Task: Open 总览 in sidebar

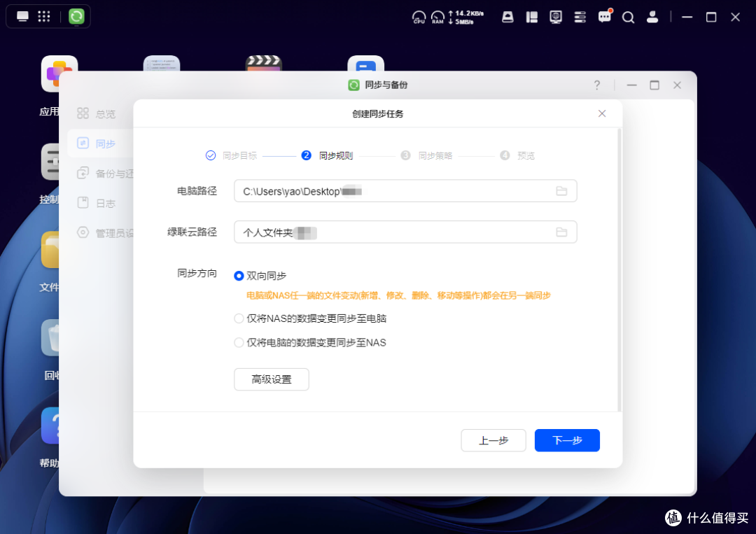Action: click(96, 114)
